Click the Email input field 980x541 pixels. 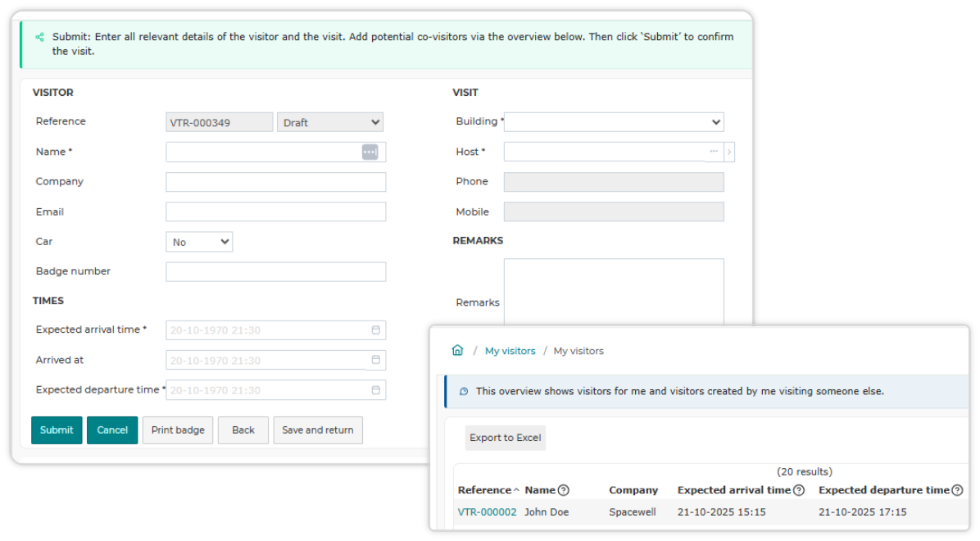tap(275, 212)
